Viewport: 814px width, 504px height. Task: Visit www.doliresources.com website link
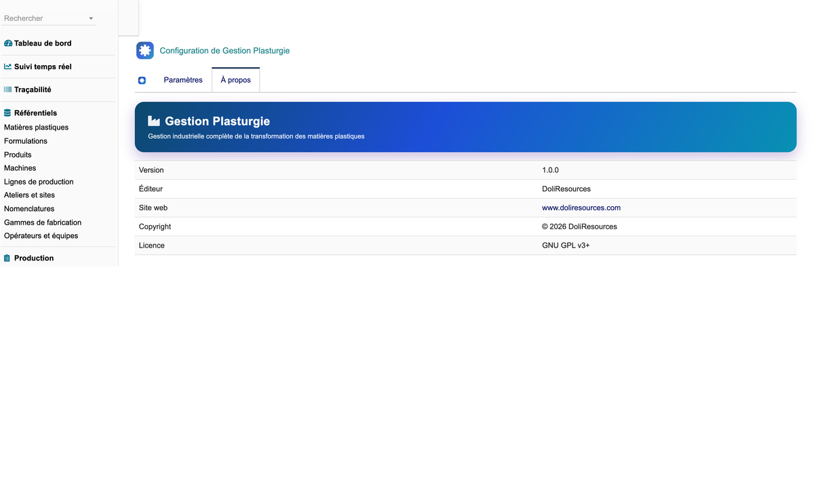[x=581, y=208]
